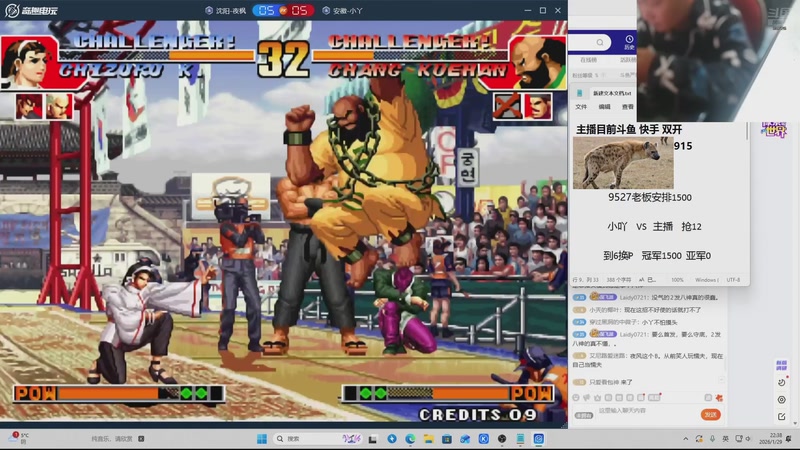This screenshot has width=800, height=450.
Task: Click the player name 安徽-小Y in title bar
Action: [347, 10]
